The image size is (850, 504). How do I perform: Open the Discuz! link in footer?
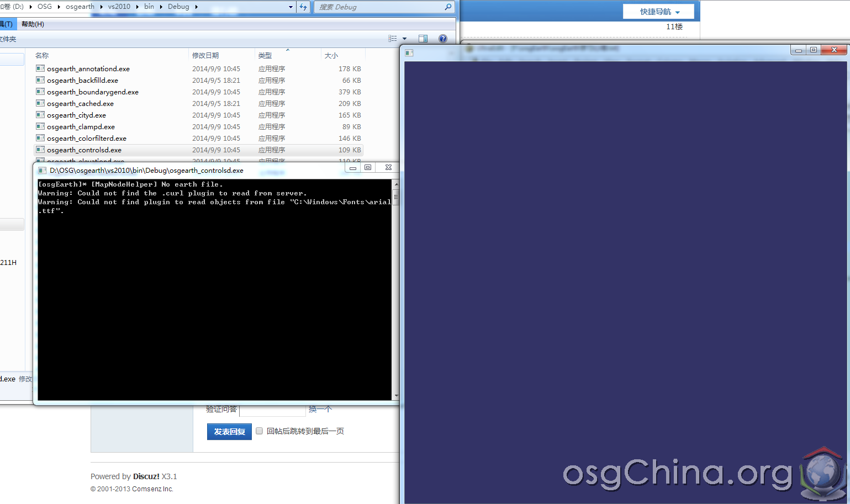(146, 476)
